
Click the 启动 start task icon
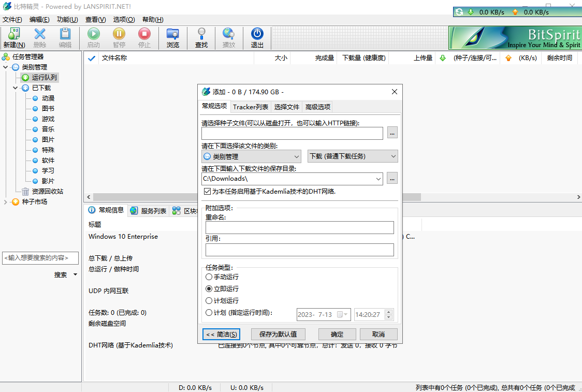point(93,37)
